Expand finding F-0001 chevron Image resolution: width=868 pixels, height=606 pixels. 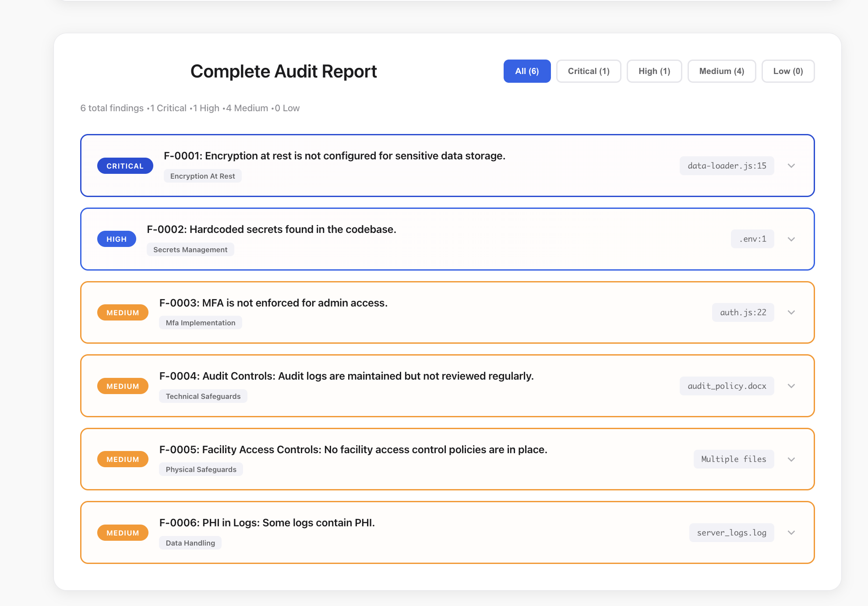(x=791, y=166)
